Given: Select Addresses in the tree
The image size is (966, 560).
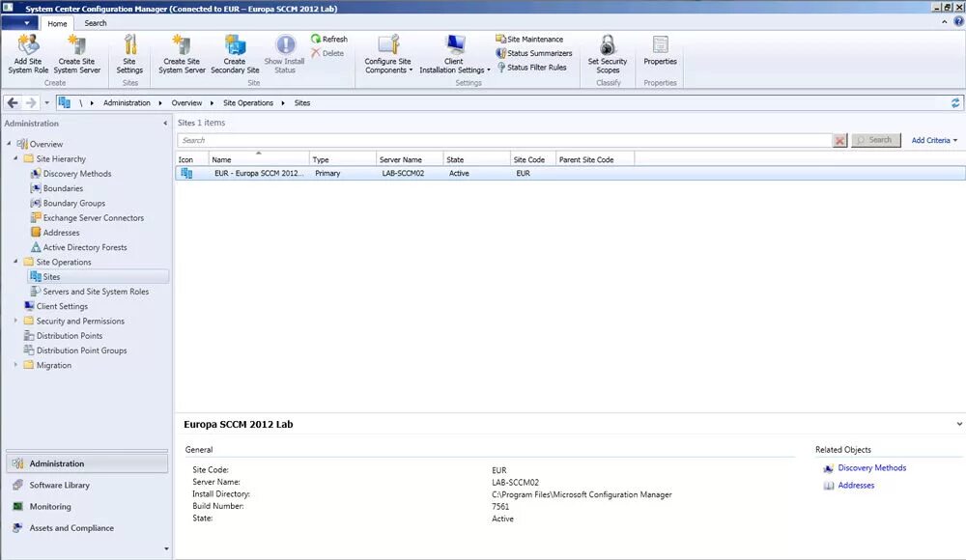Looking at the screenshot, I should click(x=61, y=233).
